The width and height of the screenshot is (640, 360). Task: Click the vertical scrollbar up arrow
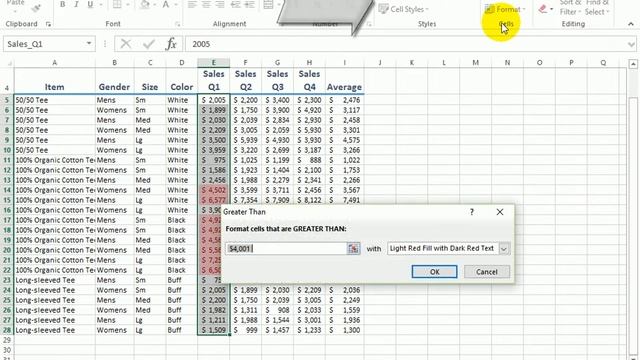coord(633,64)
